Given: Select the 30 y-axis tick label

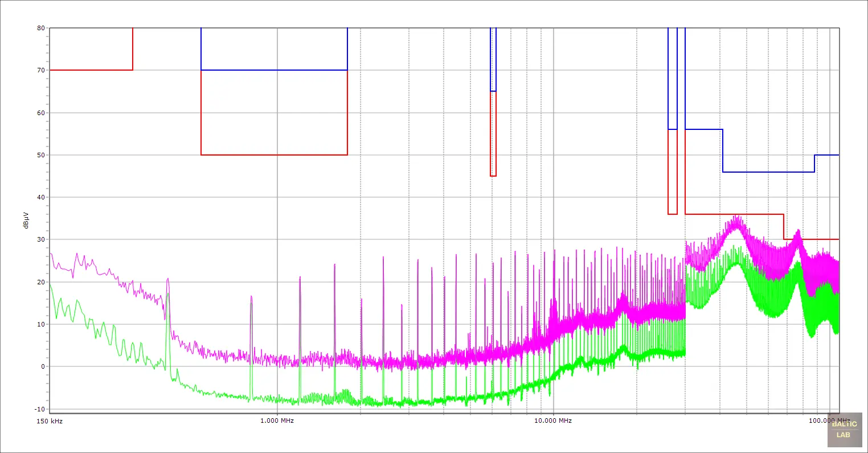Looking at the screenshot, I should [41, 239].
